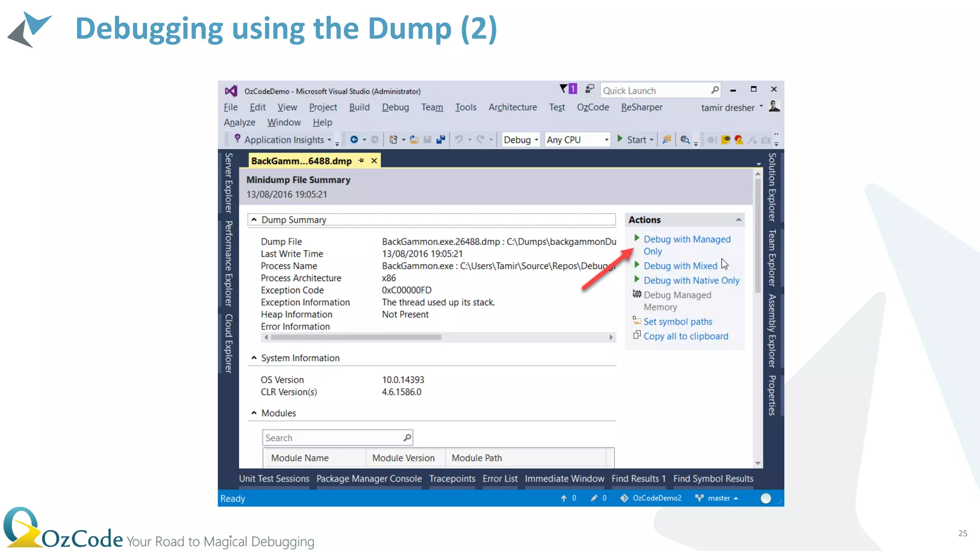Collapse the Dump Summary section
980x551 pixels.
[254, 220]
